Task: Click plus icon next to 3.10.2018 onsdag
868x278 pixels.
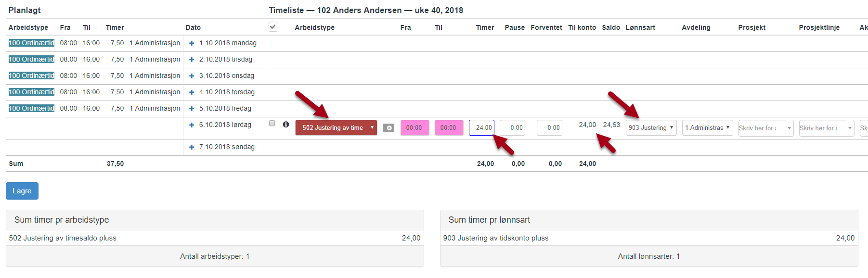Action: click(x=192, y=76)
